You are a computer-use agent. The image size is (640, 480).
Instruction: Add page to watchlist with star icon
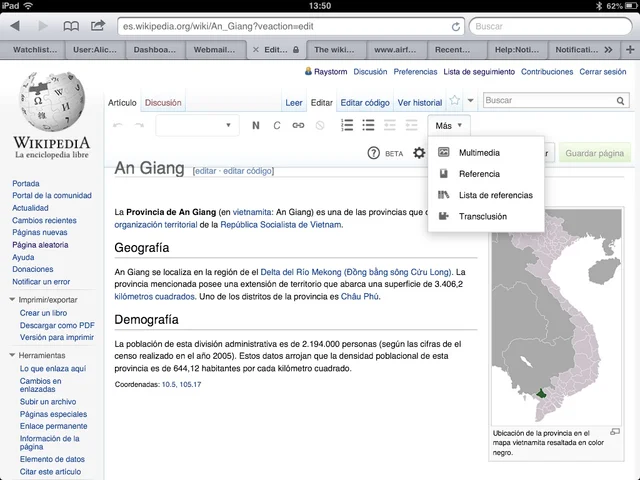point(455,100)
